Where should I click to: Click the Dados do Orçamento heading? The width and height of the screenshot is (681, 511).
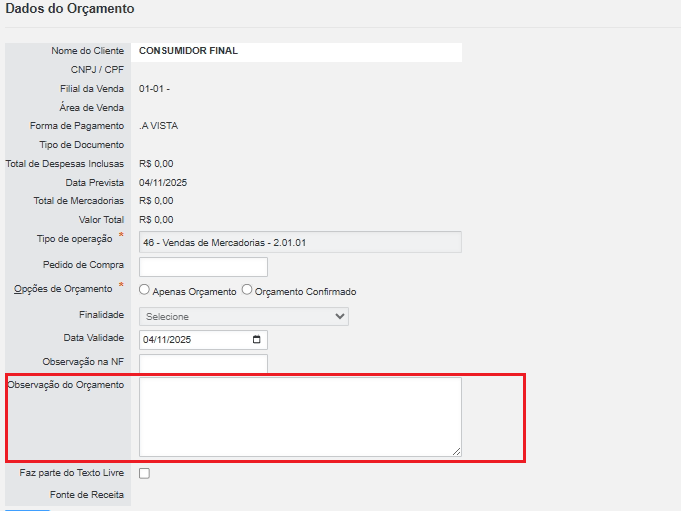(x=70, y=9)
